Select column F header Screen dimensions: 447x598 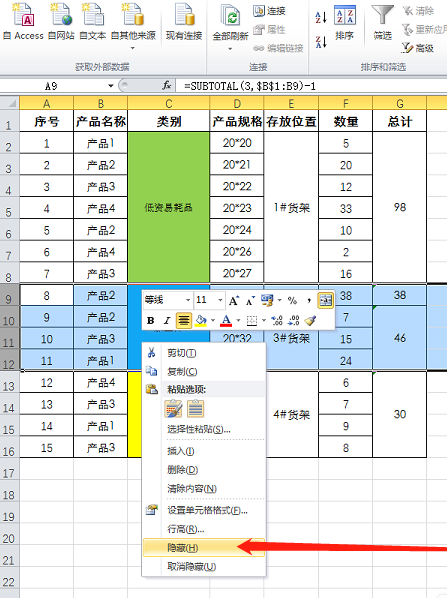pos(346,103)
